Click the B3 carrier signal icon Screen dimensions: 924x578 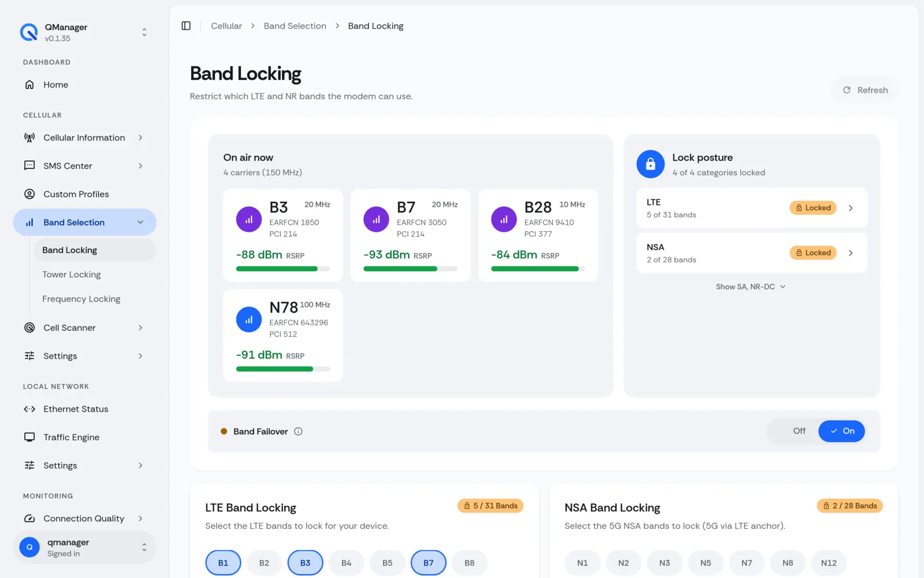coord(249,220)
